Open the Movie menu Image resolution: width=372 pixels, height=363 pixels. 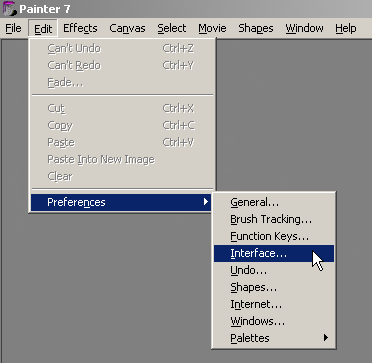[x=212, y=28]
